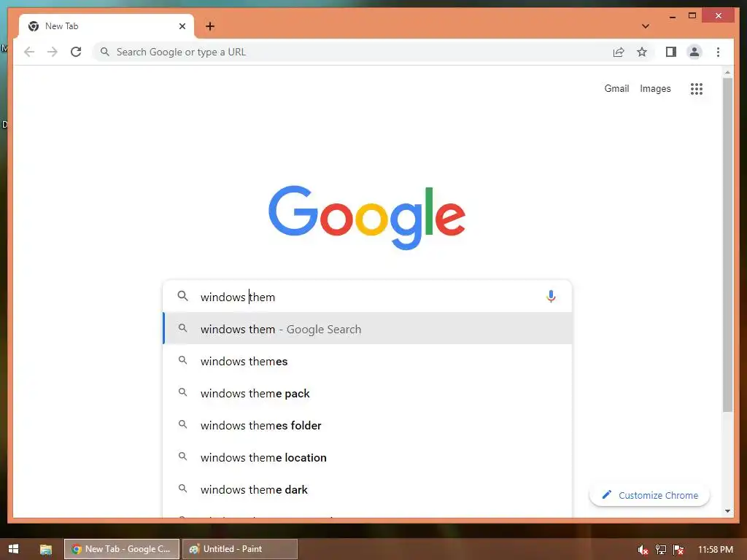Select the 'windows theme location' suggestion
Image resolution: width=747 pixels, height=560 pixels.
point(368,457)
